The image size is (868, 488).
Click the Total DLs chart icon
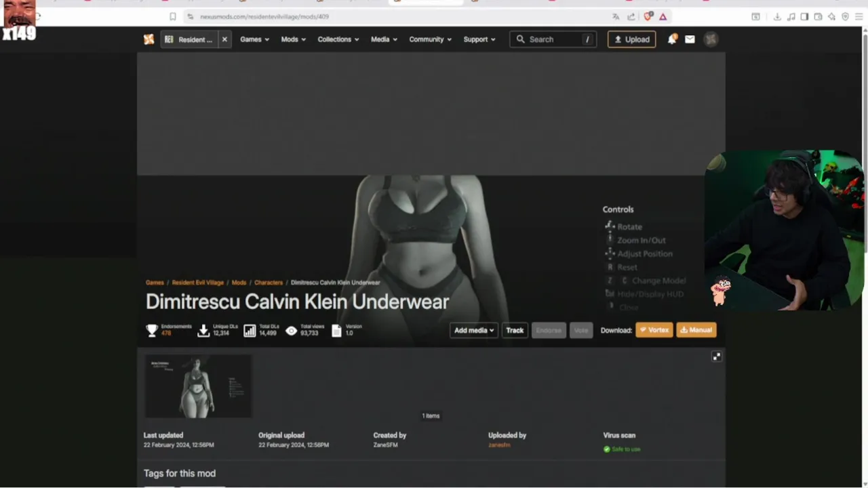coord(250,330)
